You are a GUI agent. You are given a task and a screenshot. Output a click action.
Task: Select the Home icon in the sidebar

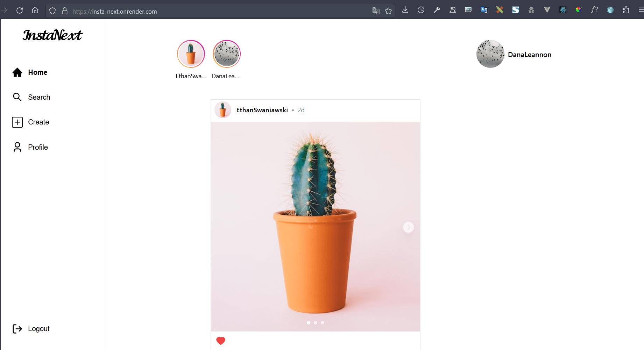[17, 72]
